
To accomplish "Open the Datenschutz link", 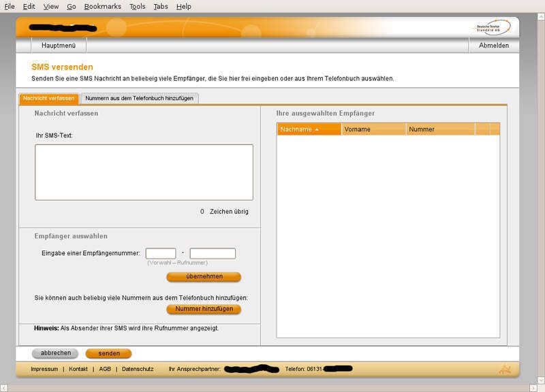I will tap(138, 369).
